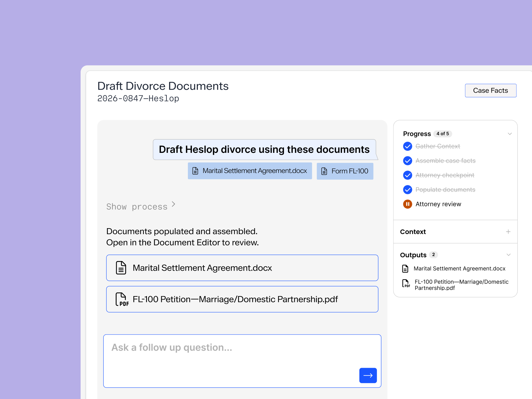
Task: Click the Context section heading
Action: tap(413, 232)
